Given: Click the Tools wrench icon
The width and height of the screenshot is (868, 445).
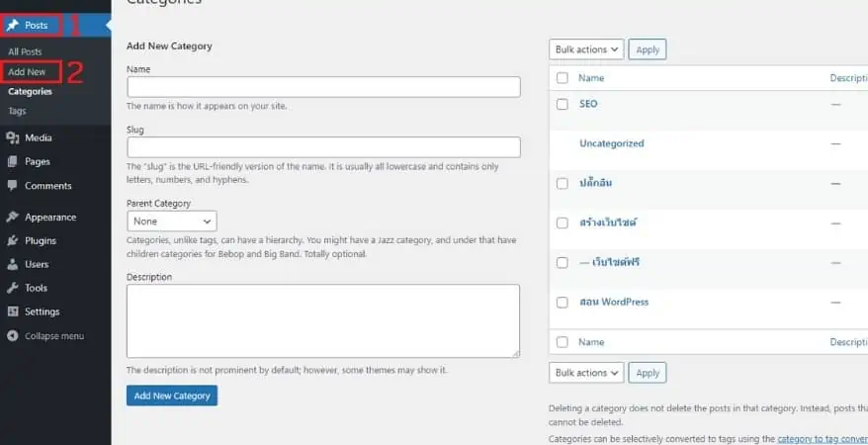Looking at the screenshot, I should [x=13, y=288].
